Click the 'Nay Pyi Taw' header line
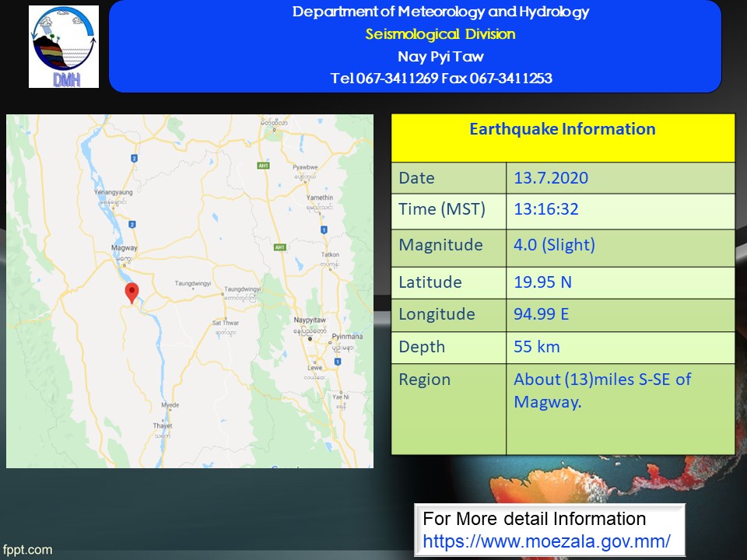This screenshot has height=560, width=747. coord(440,57)
